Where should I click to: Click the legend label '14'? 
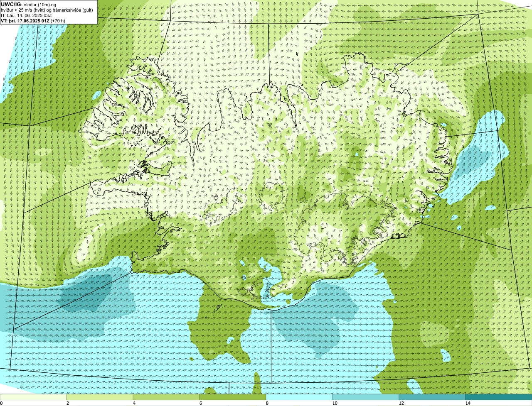[x=468, y=403]
